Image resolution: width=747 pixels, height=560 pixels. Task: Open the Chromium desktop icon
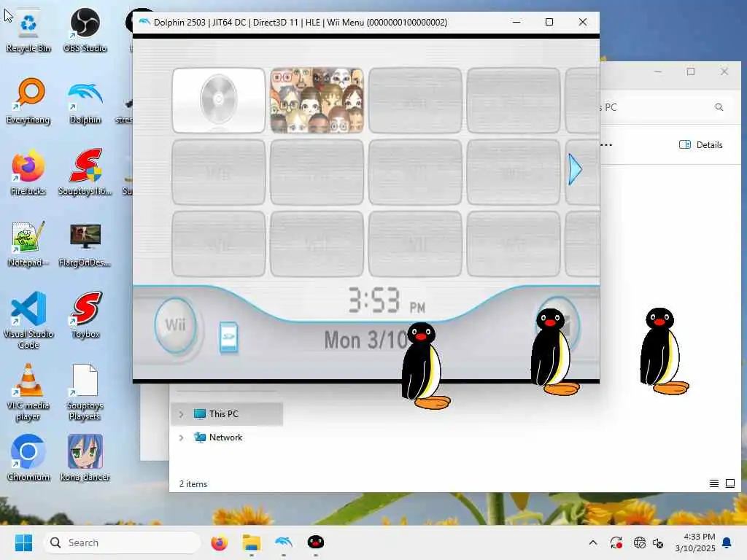coord(28,458)
